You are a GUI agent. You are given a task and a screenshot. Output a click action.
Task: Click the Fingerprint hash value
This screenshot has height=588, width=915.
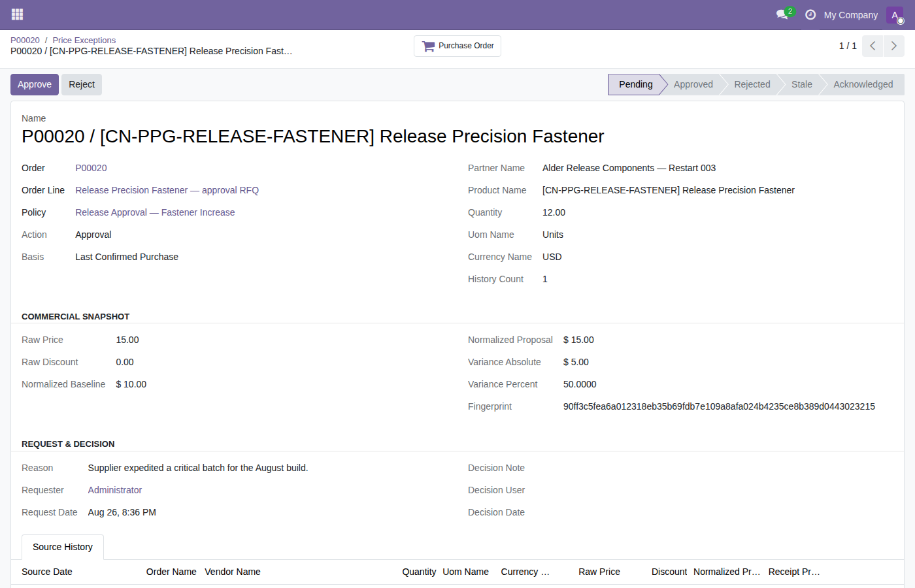(719, 406)
